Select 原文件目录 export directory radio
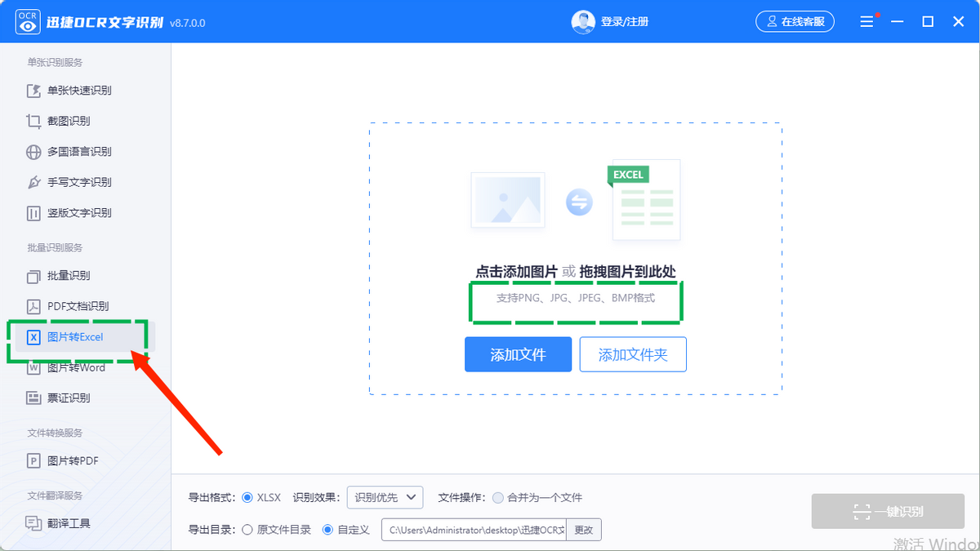Viewport: 980px width, 551px height. 247,530
